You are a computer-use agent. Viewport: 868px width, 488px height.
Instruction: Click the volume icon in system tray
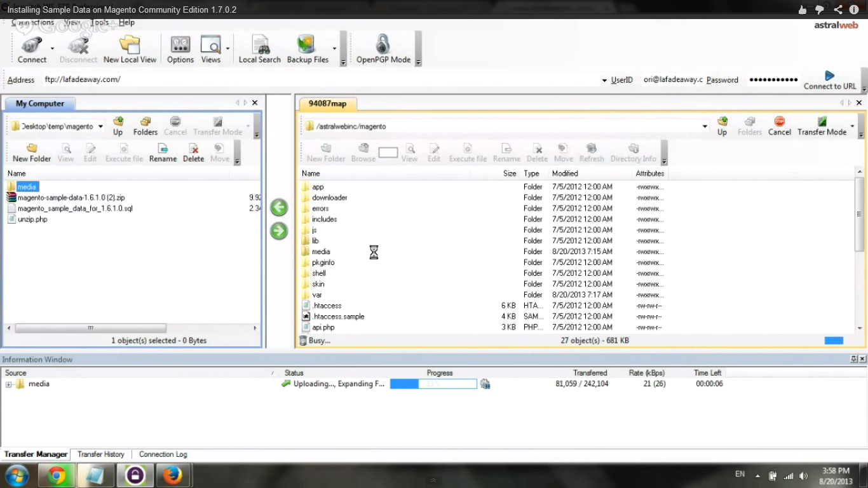(804, 475)
